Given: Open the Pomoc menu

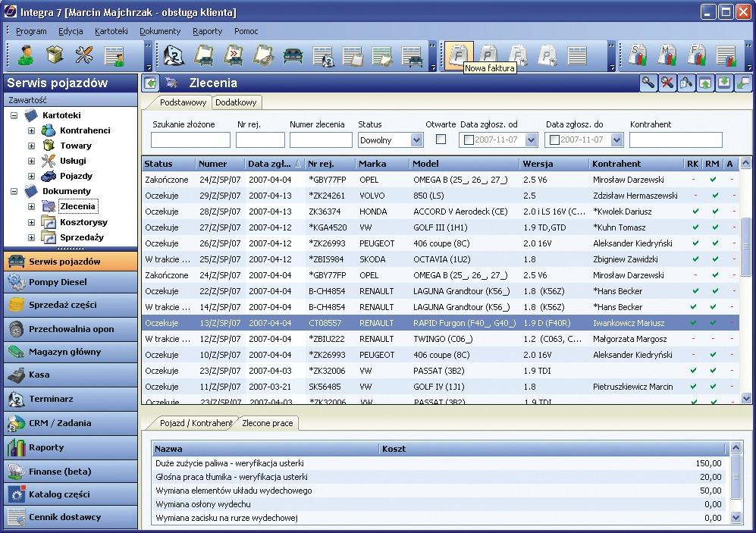Looking at the screenshot, I should point(246,31).
